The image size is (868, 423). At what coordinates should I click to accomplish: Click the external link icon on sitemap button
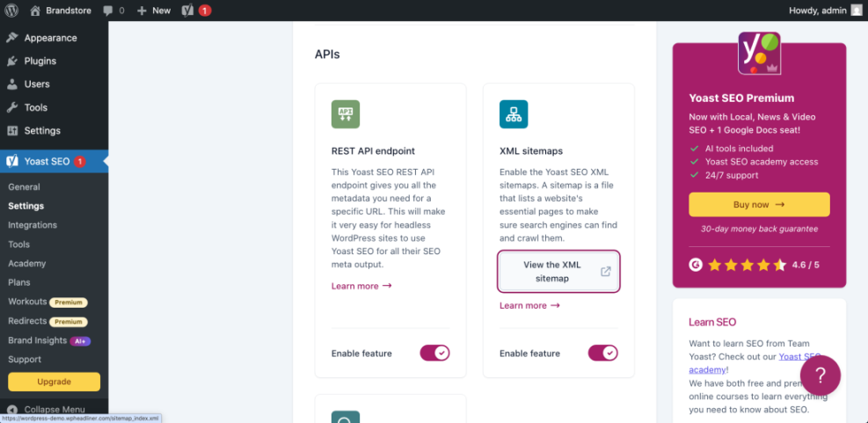[x=606, y=271]
